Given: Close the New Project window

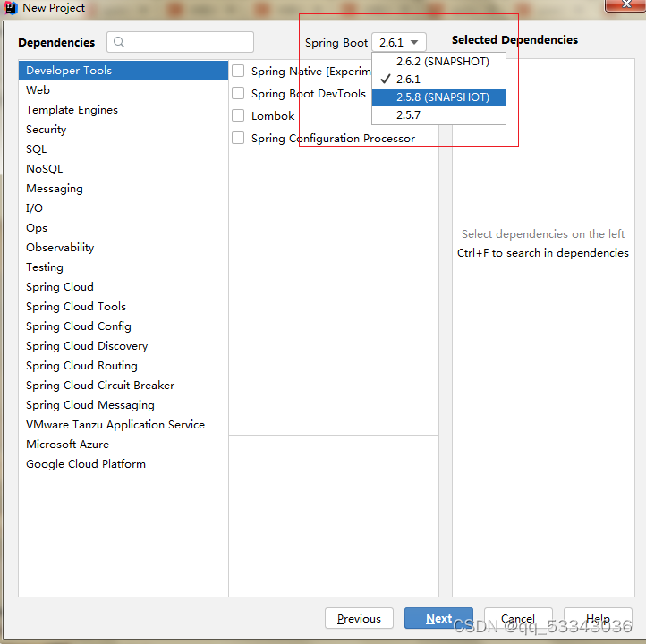Looking at the screenshot, I should pos(625,5).
